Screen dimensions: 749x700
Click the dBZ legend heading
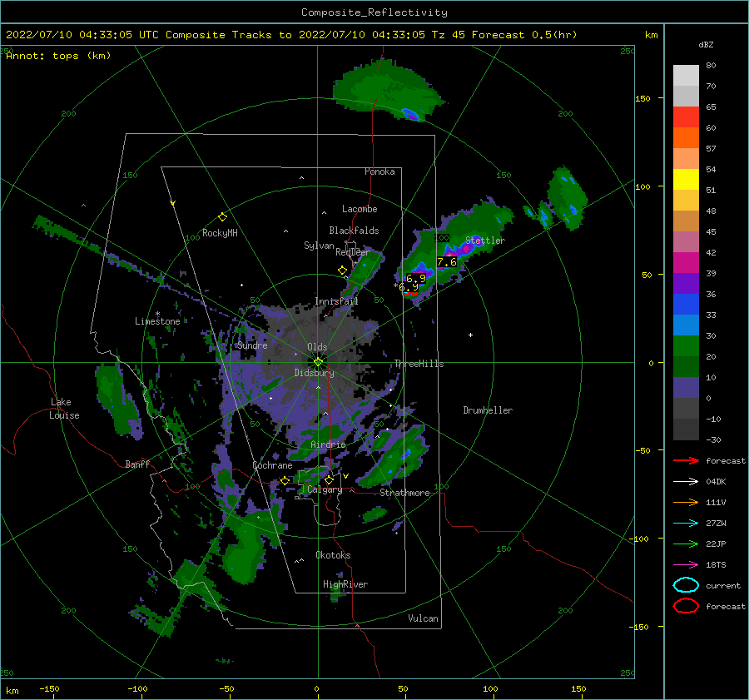pos(706,45)
